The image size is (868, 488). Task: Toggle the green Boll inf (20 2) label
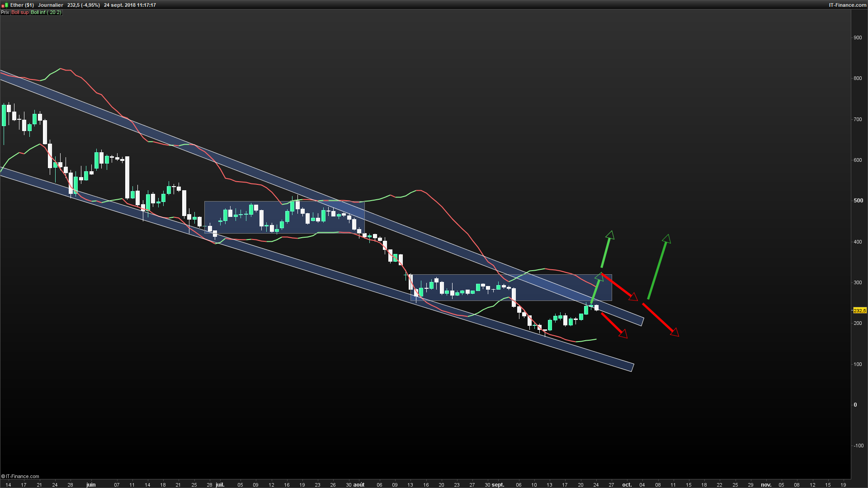[x=46, y=13]
